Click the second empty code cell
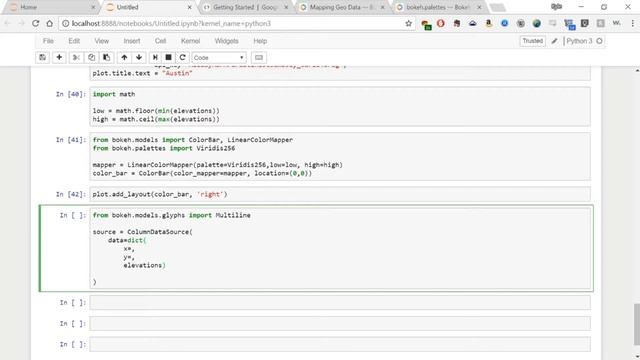 (x=340, y=324)
